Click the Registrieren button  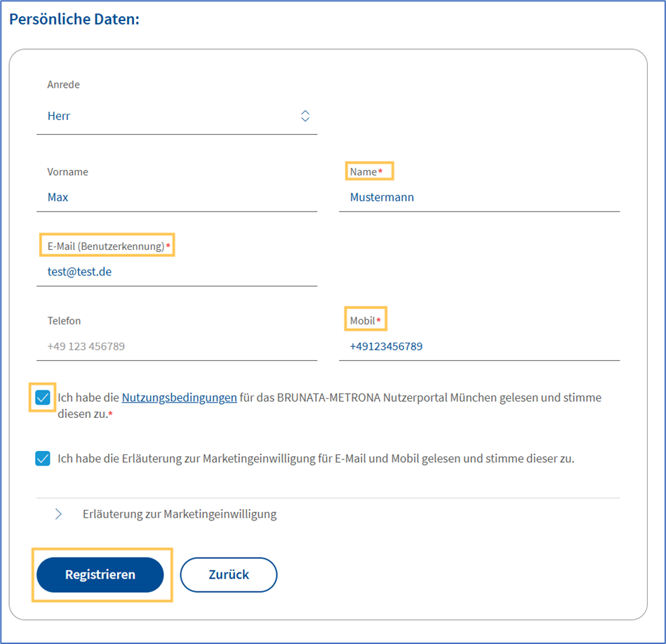[x=100, y=574]
